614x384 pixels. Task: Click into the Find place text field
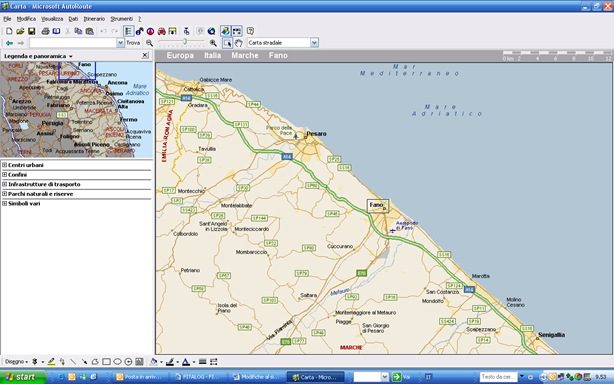click(73, 43)
